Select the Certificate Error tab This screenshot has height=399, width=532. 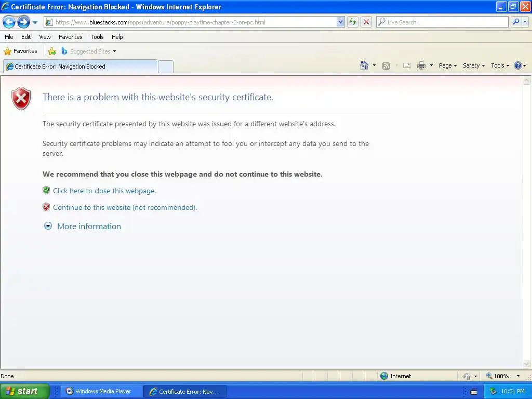point(81,66)
